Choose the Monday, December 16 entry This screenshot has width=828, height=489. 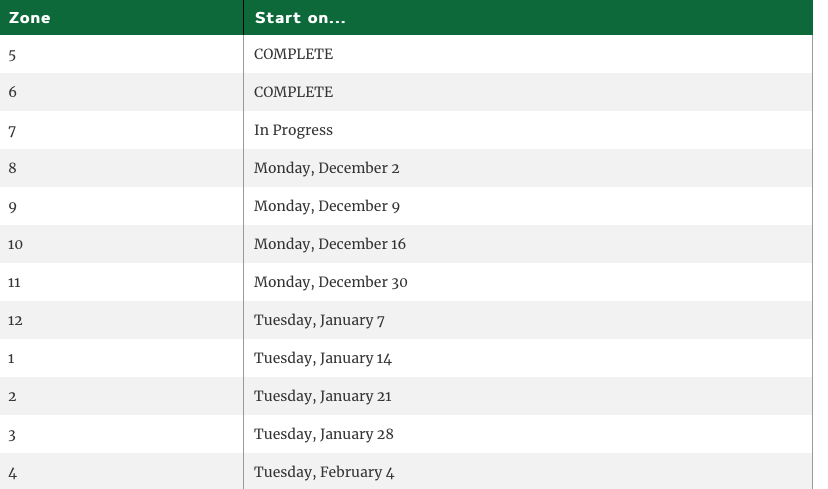click(x=329, y=244)
